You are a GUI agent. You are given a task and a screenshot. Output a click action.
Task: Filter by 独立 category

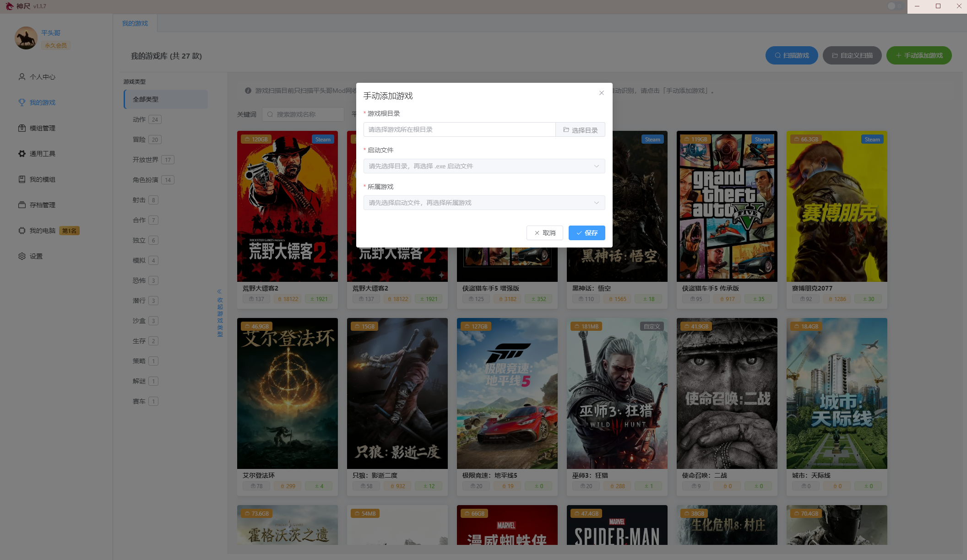pyautogui.click(x=145, y=240)
